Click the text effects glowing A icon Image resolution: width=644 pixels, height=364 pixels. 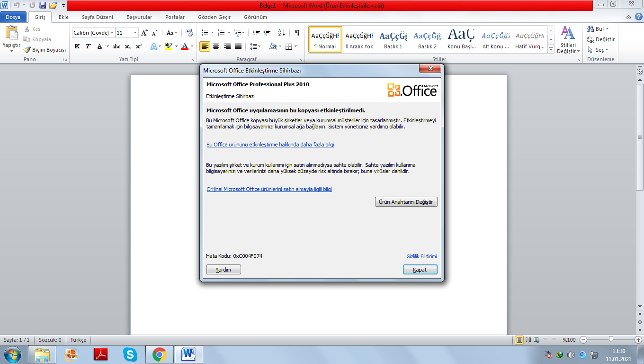[153, 46]
